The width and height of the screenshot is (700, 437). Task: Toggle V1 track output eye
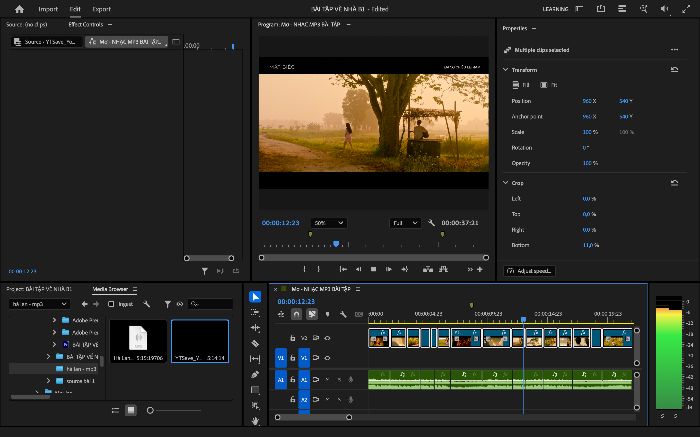[327, 358]
